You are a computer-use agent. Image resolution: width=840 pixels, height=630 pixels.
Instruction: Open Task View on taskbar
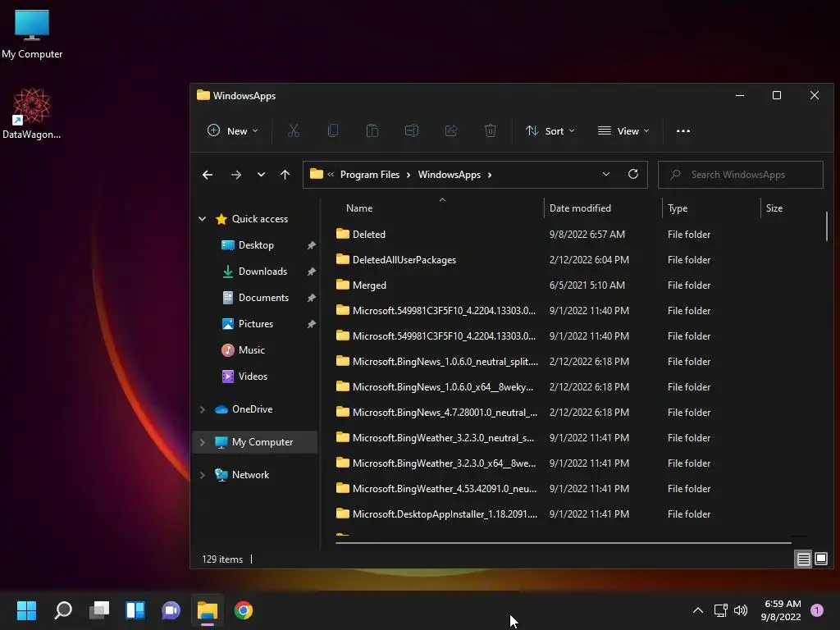(99, 610)
